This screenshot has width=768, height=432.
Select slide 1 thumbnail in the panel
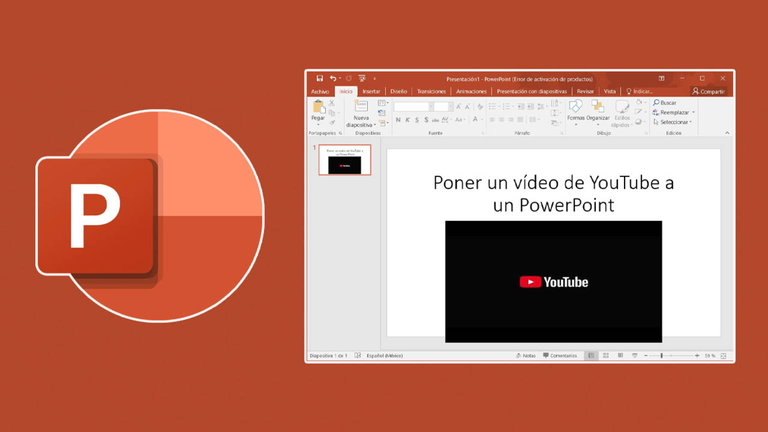(344, 160)
